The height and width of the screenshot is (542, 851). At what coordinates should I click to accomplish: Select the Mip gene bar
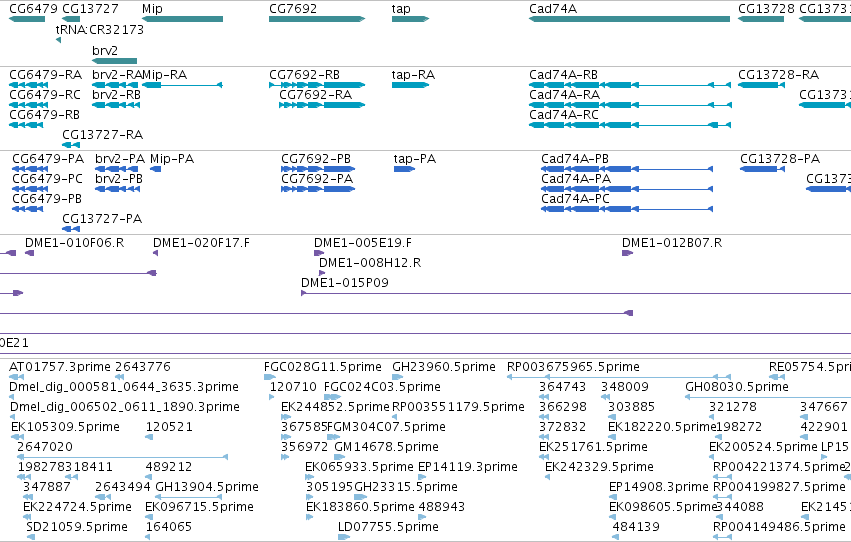coord(182,19)
